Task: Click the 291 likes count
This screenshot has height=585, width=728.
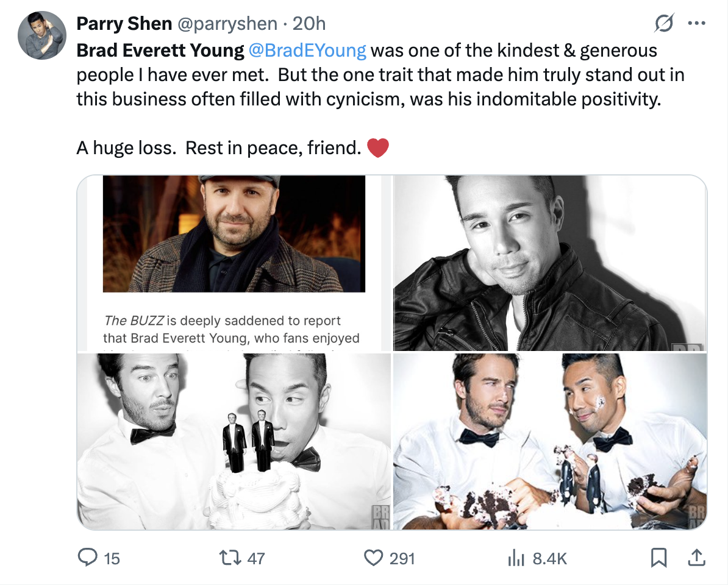Action: point(402,558)
